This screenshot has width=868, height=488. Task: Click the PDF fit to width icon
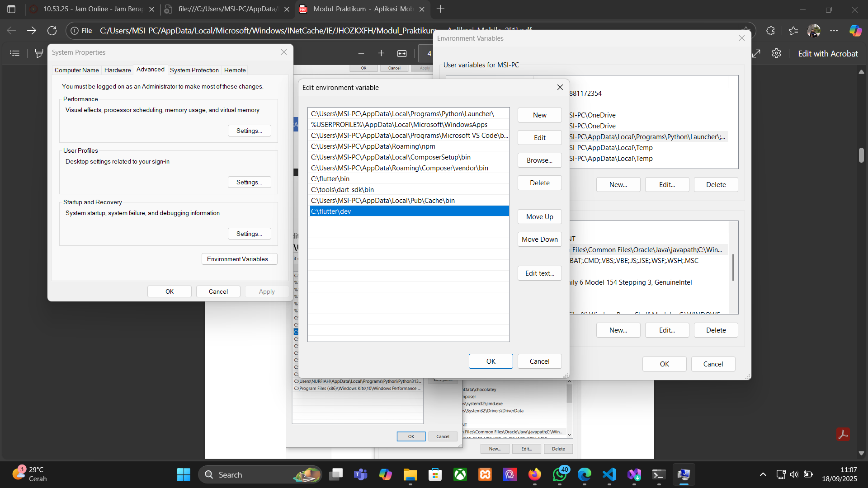[x=402, y=53]
